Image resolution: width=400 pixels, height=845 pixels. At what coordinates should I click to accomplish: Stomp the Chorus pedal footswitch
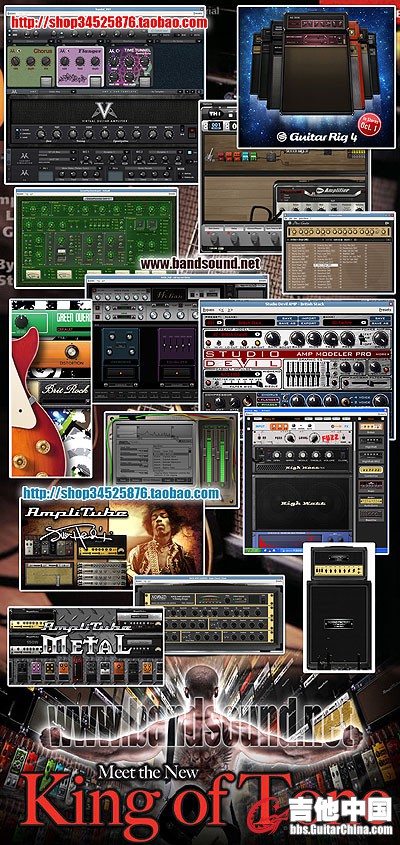46,81
